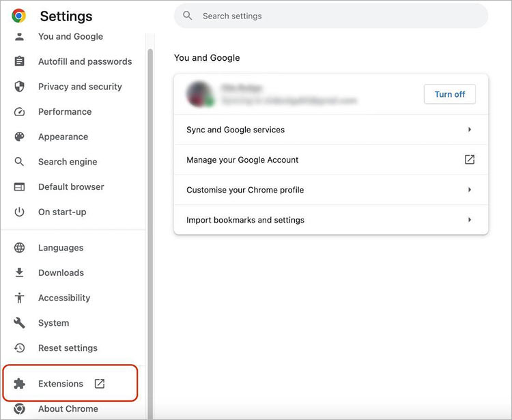The image size is (512, 420).
Task: Open the Downloads settings section
Action: (x=61, y=272)
